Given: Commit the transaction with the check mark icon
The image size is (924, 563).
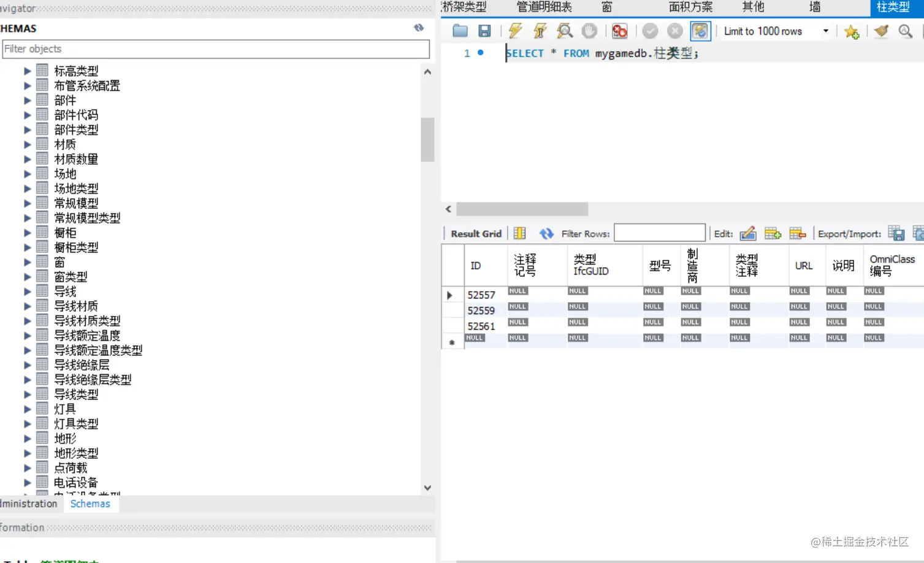Looking at the screenshot, I should (x=651, y=31).
